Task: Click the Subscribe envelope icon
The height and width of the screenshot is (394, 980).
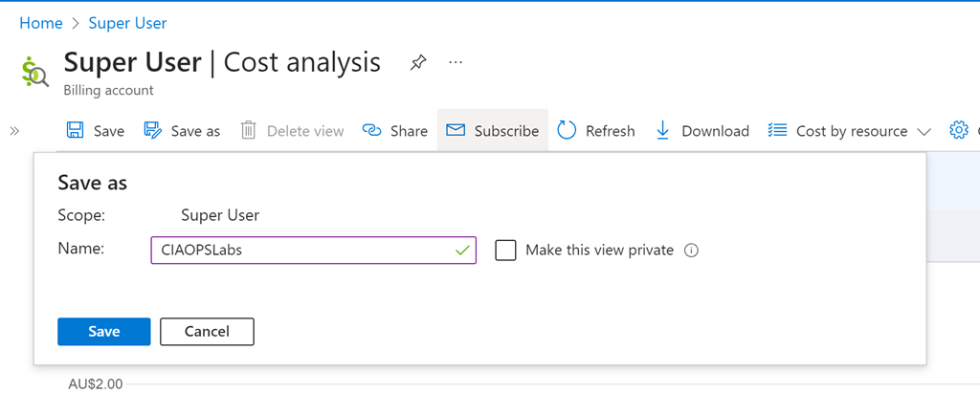Action: (x=456, y=131)
